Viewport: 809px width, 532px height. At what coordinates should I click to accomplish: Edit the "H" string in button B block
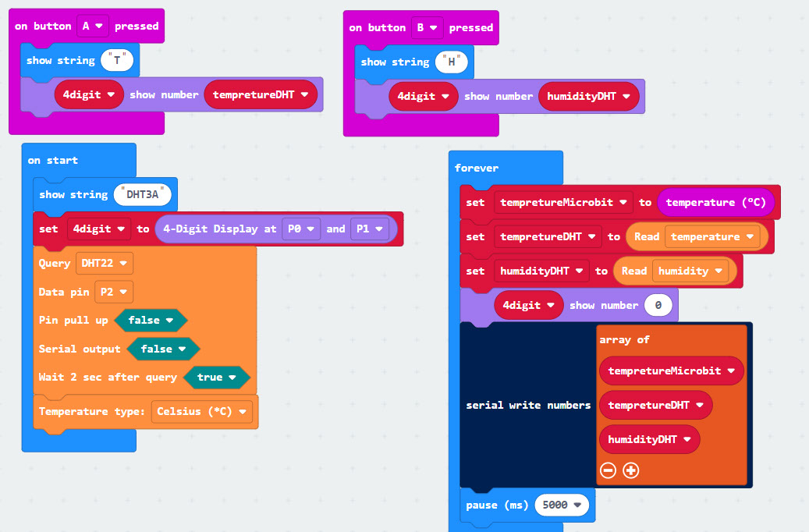coord(451,62)
